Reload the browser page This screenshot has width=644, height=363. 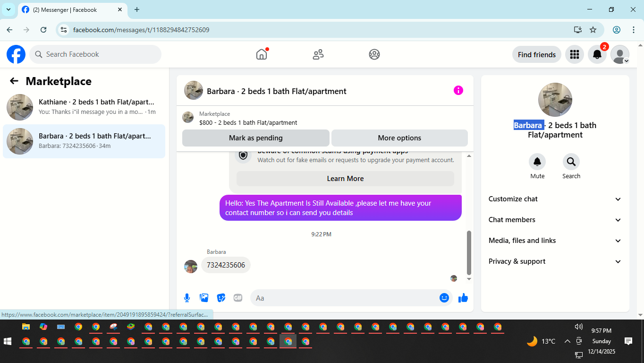[43, 30]
